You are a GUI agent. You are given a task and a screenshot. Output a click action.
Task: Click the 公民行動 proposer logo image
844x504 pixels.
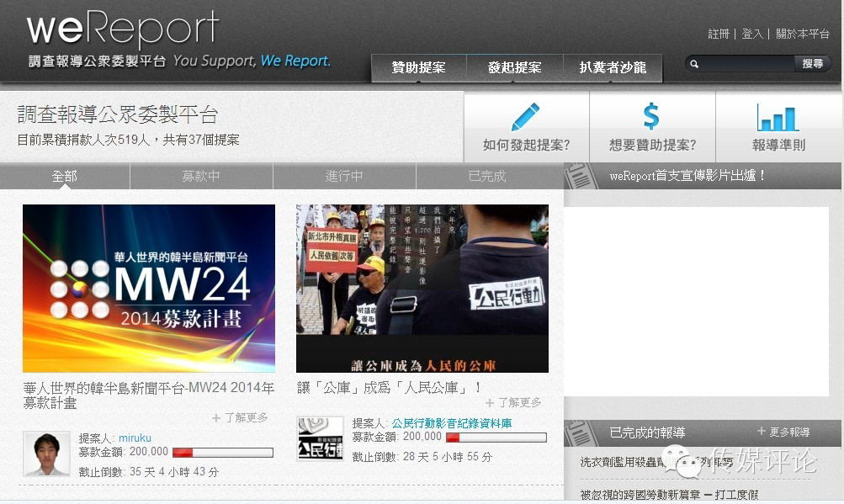click(321, 438)
